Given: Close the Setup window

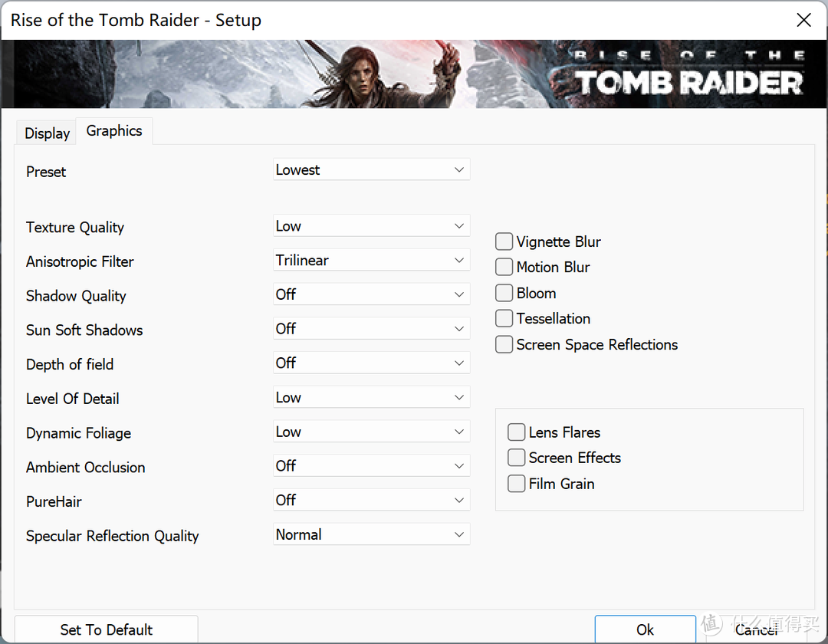Looking at the screenshot, I should [x=803, y=20].
